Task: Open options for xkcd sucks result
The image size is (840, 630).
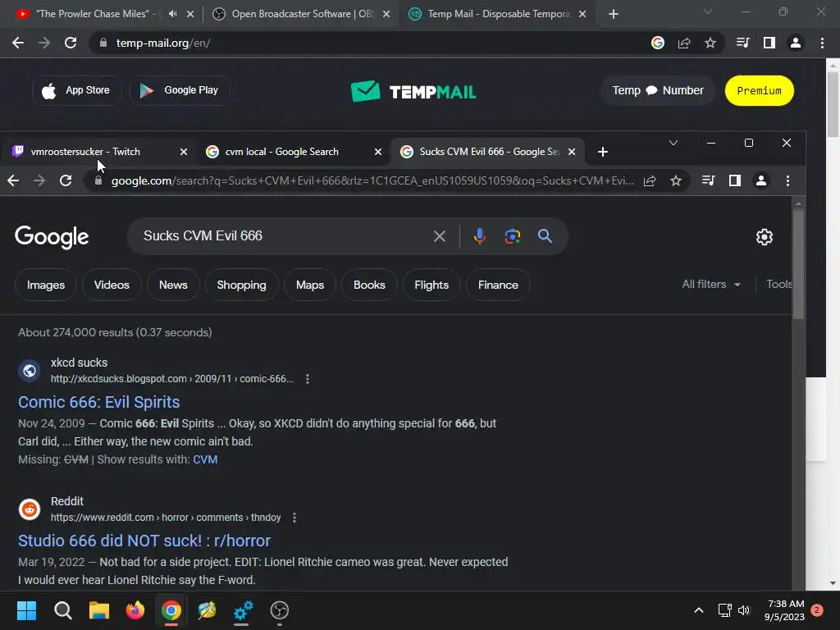Action: (x=307, y=379)
